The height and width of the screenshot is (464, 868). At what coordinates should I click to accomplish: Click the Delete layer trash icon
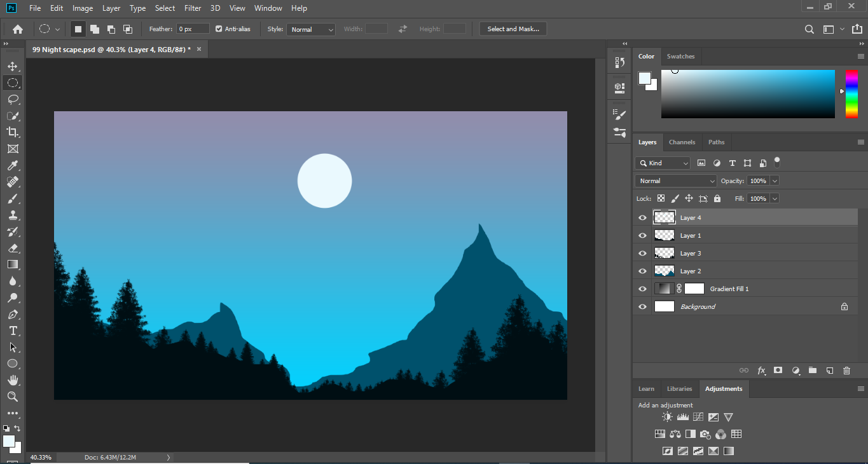coord(846,371)
